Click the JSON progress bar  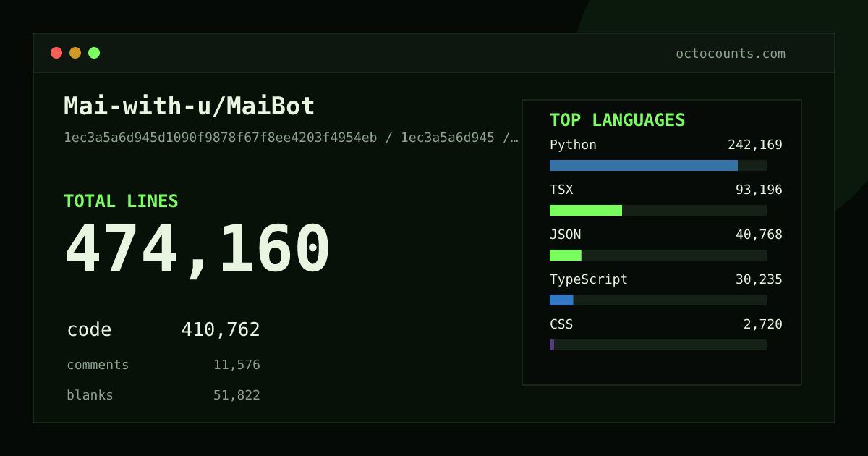coord(658,255)
